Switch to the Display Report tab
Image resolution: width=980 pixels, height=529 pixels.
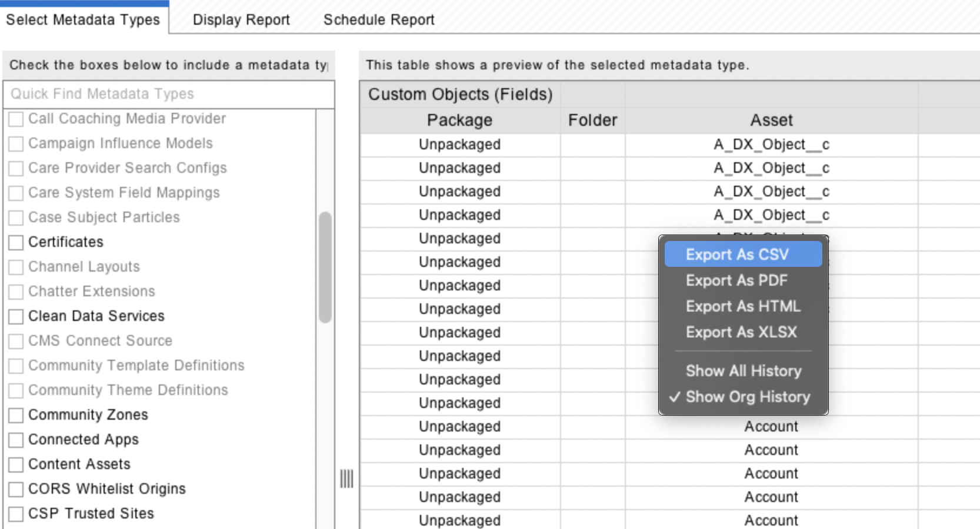point(241,20)
